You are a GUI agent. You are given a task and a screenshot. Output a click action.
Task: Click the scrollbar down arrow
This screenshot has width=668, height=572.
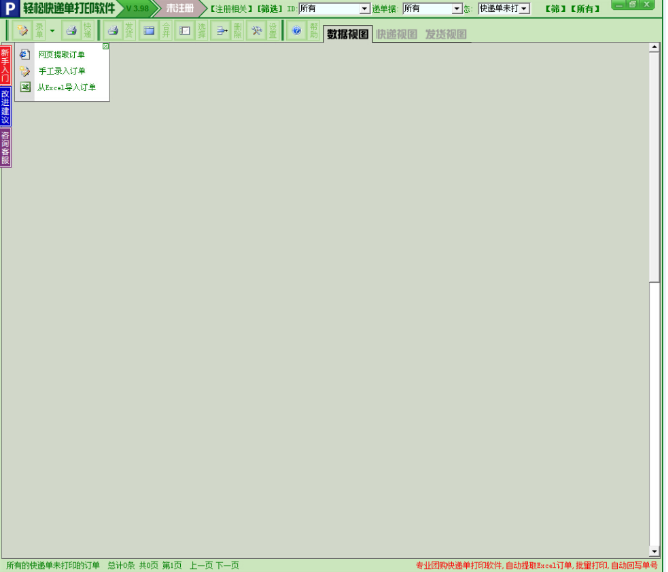(x=654, y=552)
